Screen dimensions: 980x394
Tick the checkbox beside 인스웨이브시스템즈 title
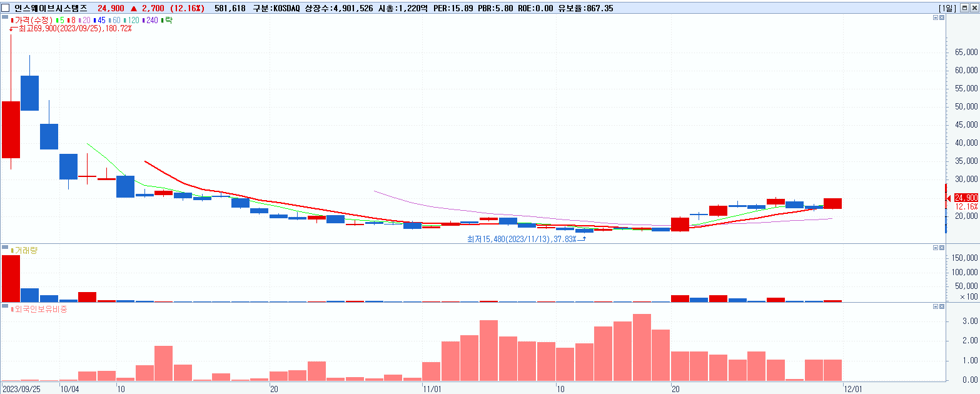click(x=6, y=8)
